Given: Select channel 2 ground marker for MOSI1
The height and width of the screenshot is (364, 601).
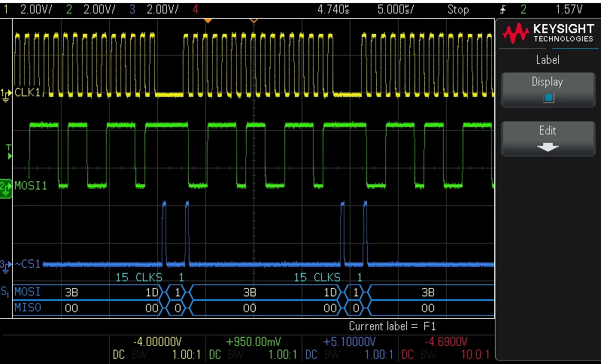Looking at the screenshot, I should (x=6, y=188).
